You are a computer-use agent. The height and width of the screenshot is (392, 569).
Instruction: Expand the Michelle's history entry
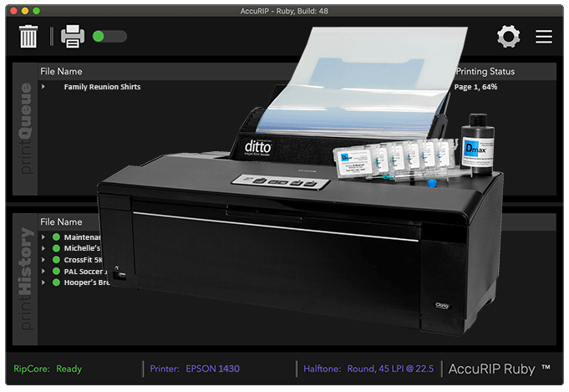[x=43, y=248]
